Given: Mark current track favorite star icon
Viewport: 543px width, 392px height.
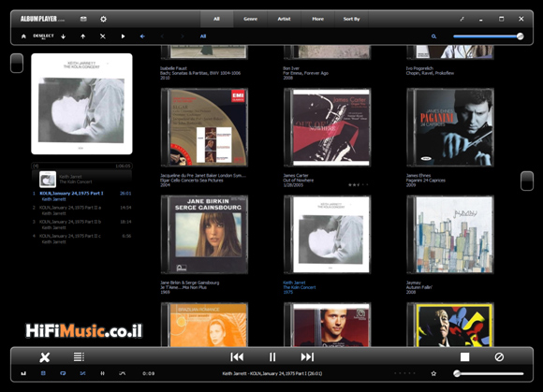Looking at the screenshot, I should coord(433,373).
